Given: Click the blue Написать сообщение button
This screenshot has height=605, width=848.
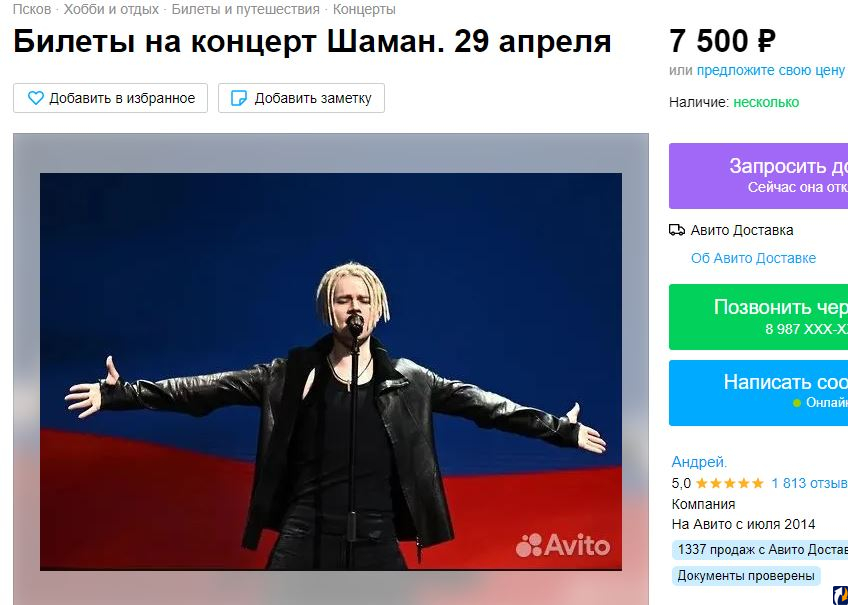Looking at the screenshot, I should [x=758, y=393].
